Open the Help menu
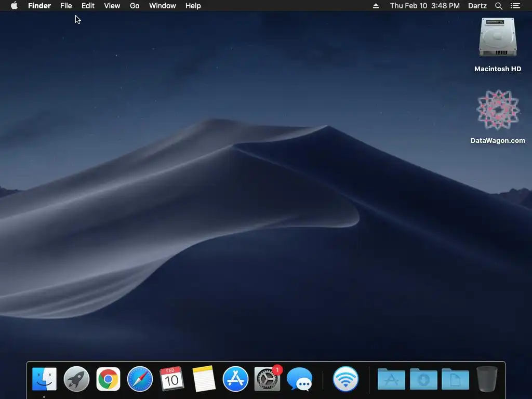This screenshot has height=399, width=532. (193, 6)
